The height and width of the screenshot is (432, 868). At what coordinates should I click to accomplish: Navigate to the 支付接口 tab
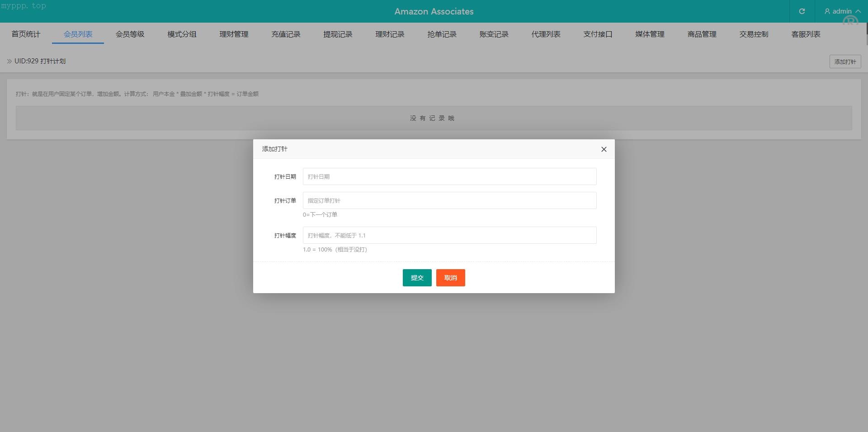tap(598, 34)
